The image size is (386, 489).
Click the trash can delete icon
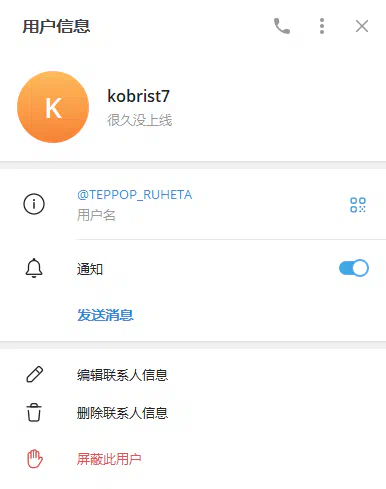point(34,413)
